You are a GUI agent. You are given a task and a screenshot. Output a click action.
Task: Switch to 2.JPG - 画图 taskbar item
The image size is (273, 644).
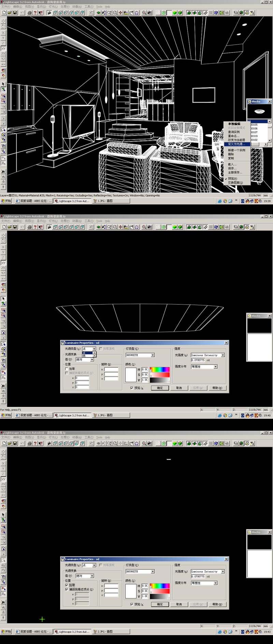pos(111,631)
